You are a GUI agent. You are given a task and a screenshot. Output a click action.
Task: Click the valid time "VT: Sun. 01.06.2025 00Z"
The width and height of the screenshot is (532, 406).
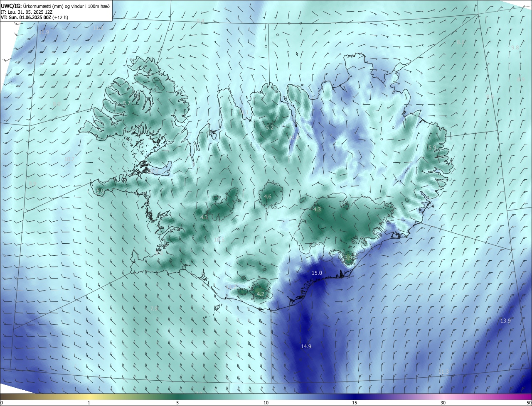(x=27, y=17)
